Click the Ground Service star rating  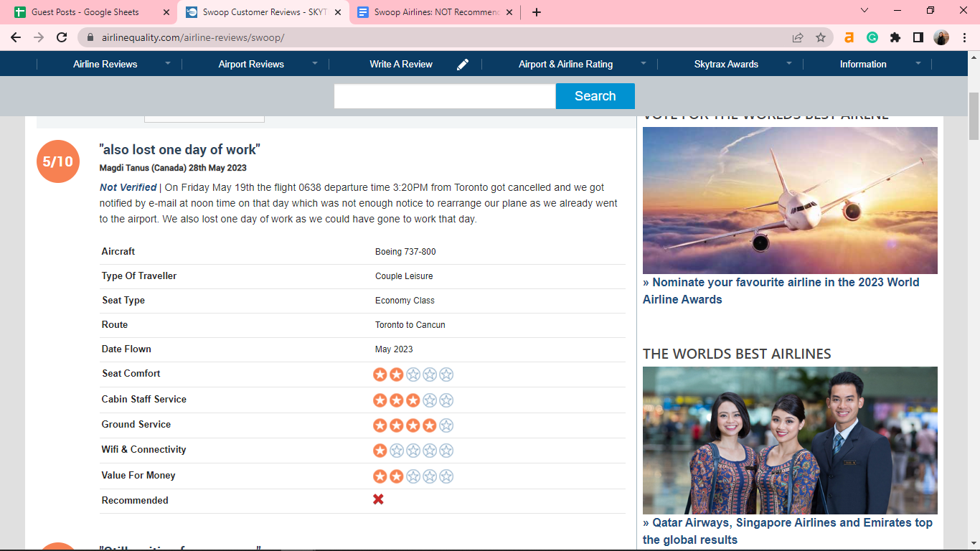pyautogui.click(x=413, y=425)
